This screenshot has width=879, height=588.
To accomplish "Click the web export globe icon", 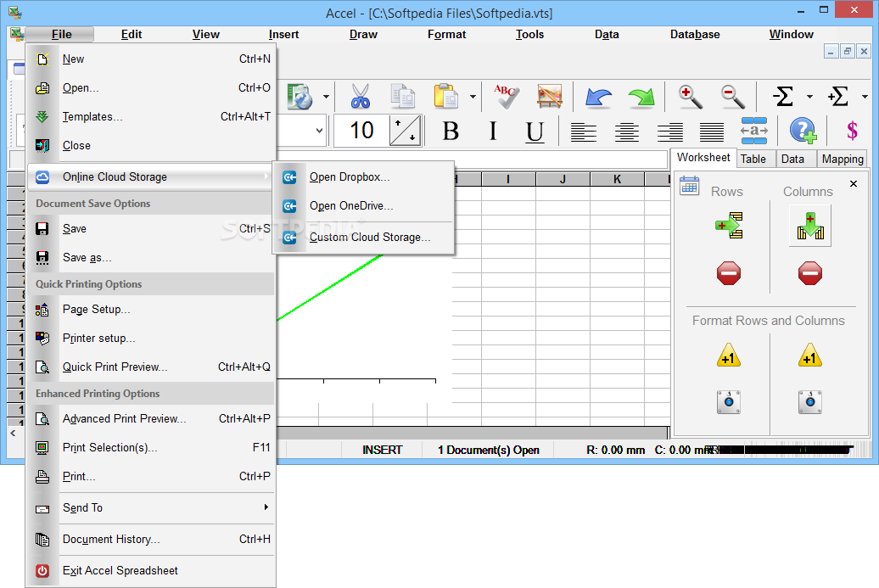I will pyautogui.click(x=300, y=97).
